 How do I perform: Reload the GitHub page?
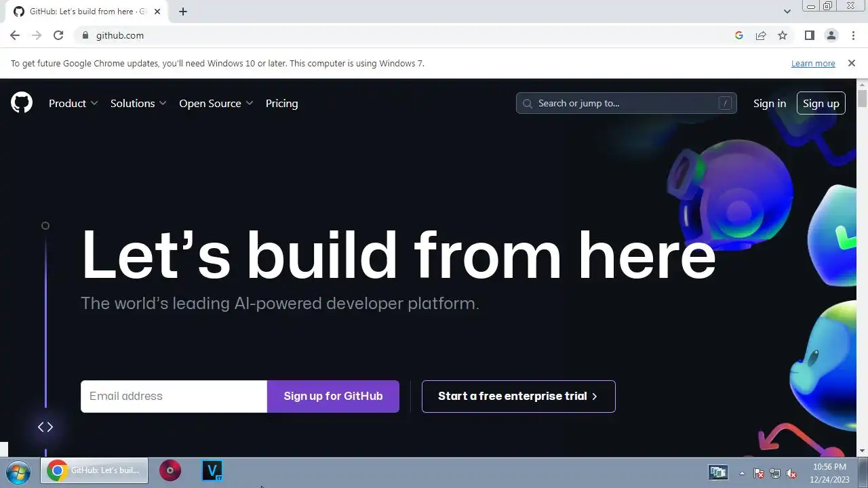[x=58, y=35]
